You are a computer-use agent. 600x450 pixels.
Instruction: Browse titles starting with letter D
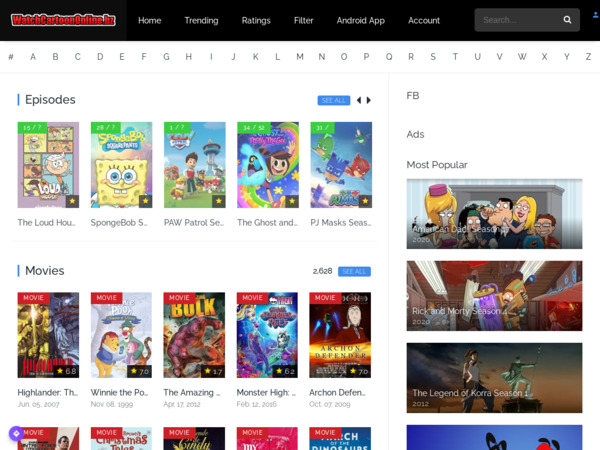tap(100, 57)
